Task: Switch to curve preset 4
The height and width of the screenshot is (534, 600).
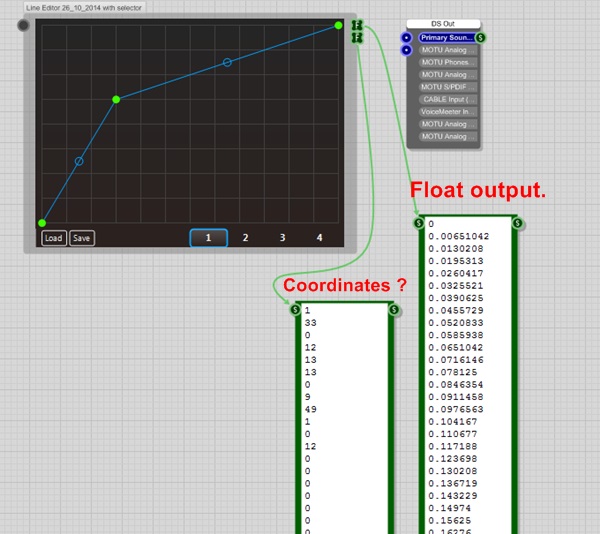Action: [320, 238]
